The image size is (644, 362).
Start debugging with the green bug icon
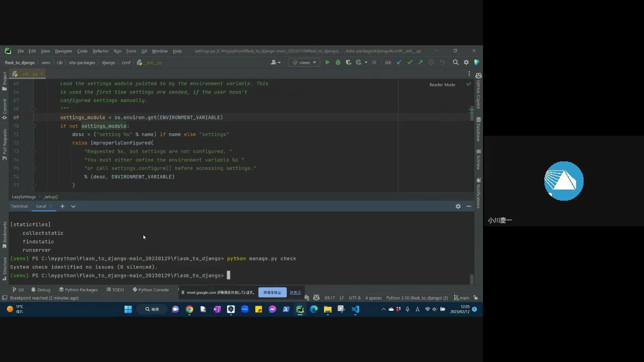338,62
